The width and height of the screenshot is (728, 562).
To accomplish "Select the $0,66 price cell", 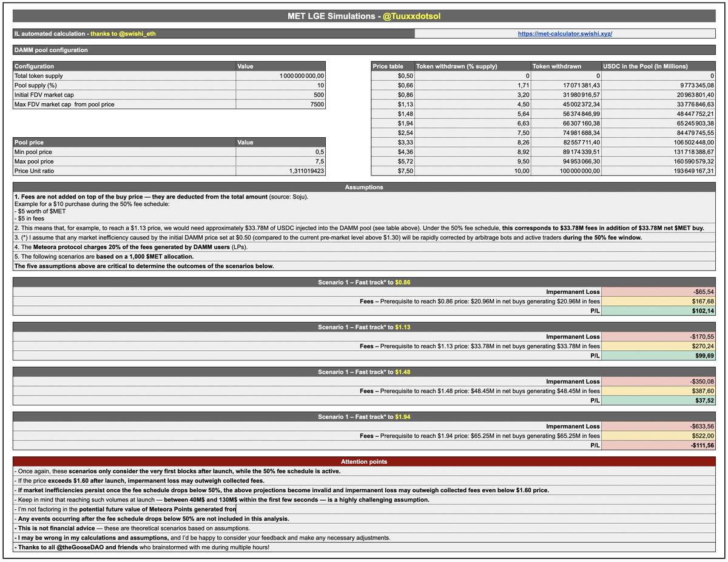I will 393,86.
